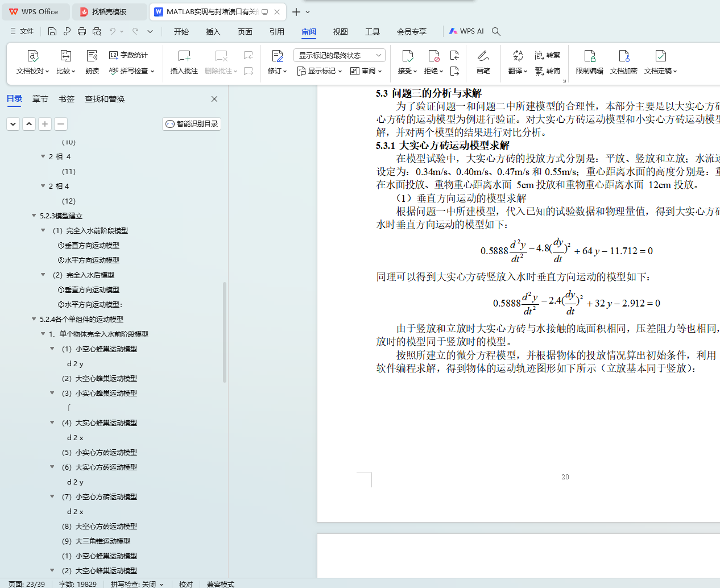Viewport: 720px width, 588px height.
Task: Click 智能识别目录 button
Action: pyautogui.click(x=192, y=124)
